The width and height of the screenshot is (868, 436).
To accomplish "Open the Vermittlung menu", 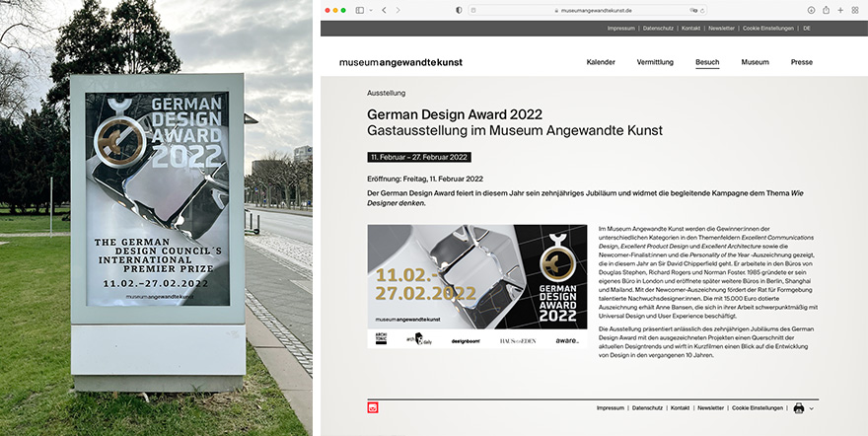I will 655,62.
